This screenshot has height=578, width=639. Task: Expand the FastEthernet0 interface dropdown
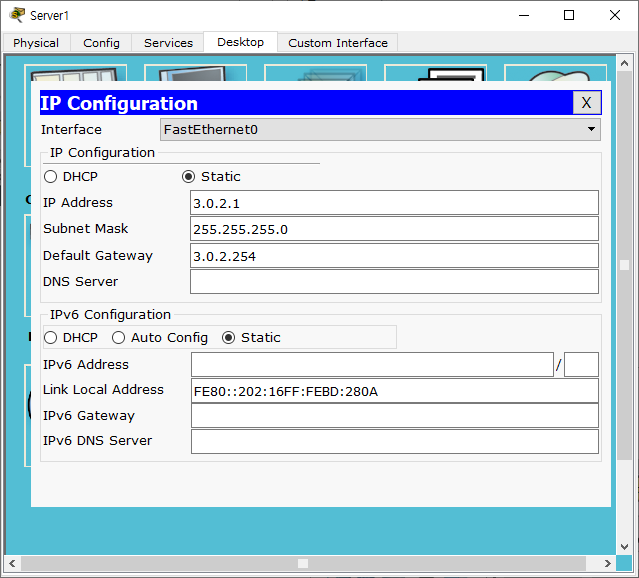tap(380, 130)
